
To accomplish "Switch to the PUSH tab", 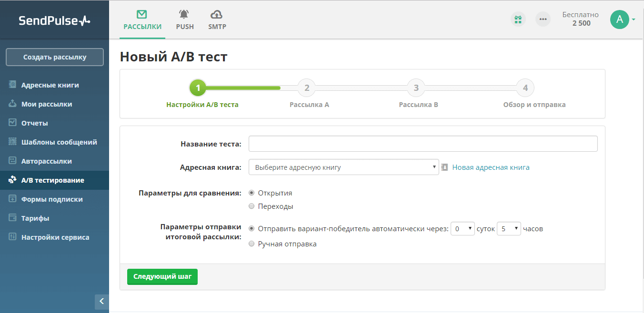I will [x=185, y=20].
